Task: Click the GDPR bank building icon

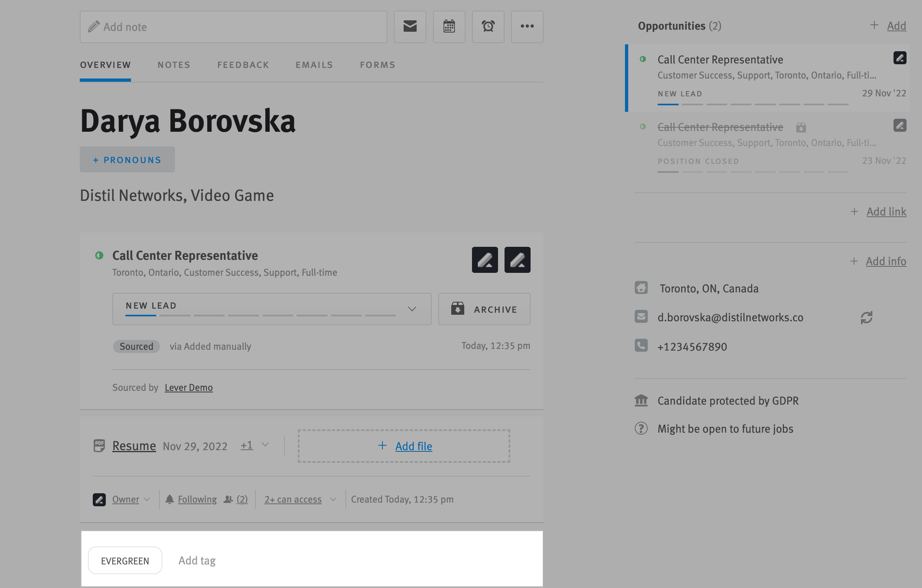Action: click(641, 401)
